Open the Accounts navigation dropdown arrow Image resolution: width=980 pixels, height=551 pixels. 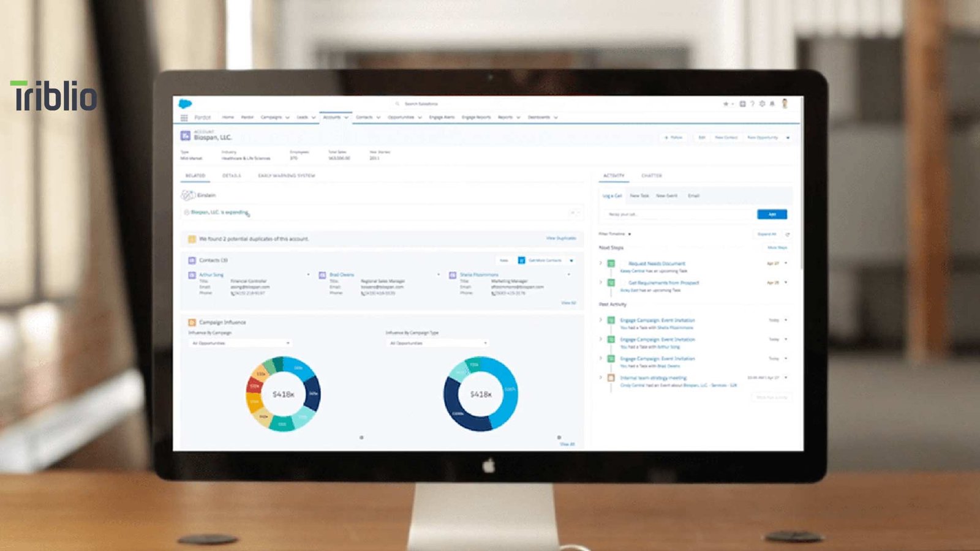coord(346,117)
